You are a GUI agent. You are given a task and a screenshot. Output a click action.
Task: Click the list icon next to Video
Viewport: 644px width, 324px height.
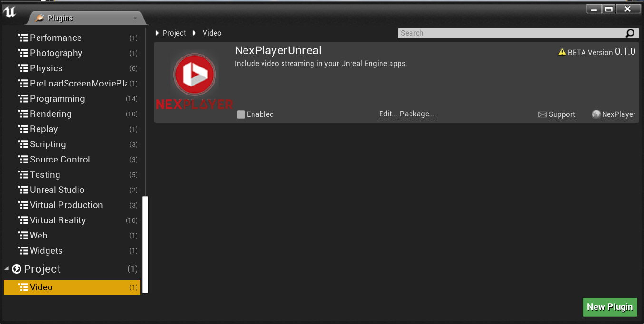point(23,287)
